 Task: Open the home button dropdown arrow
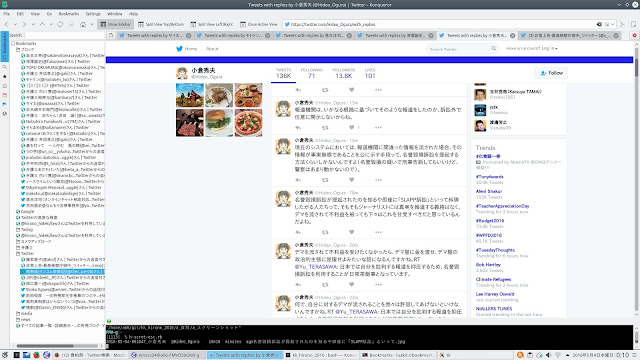[92, 24]
